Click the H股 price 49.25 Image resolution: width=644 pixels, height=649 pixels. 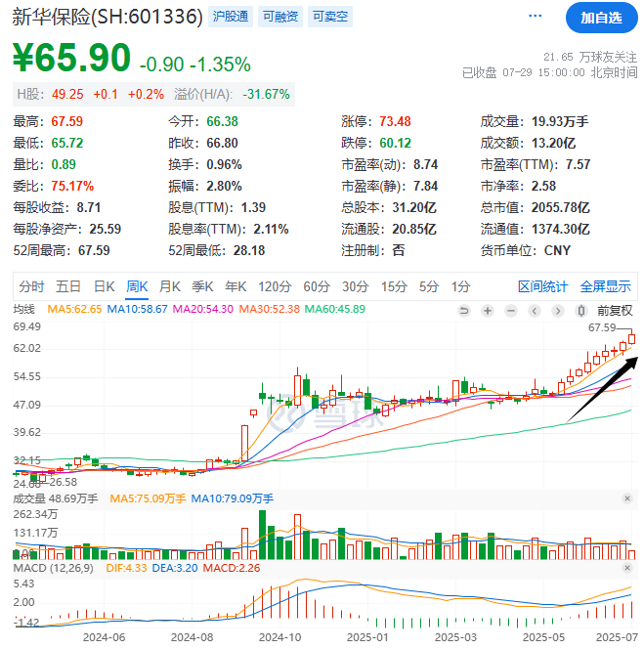[x=67, y=95]
